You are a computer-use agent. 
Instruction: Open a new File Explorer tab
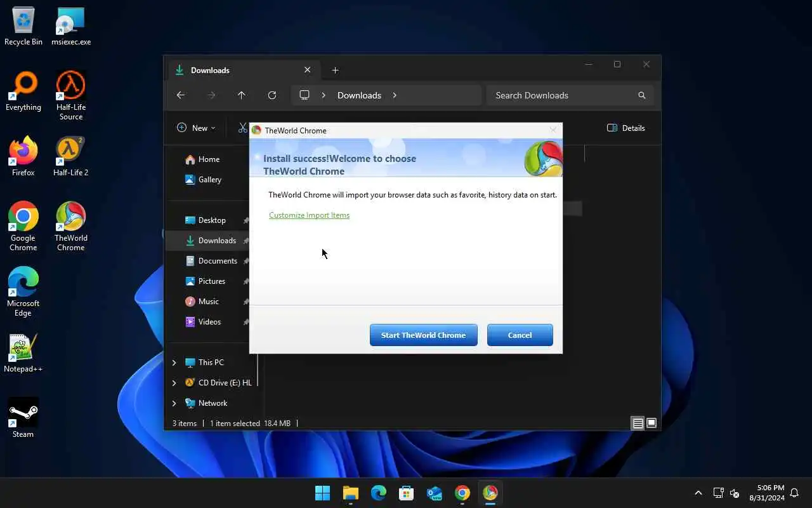[x=335, y=70]
